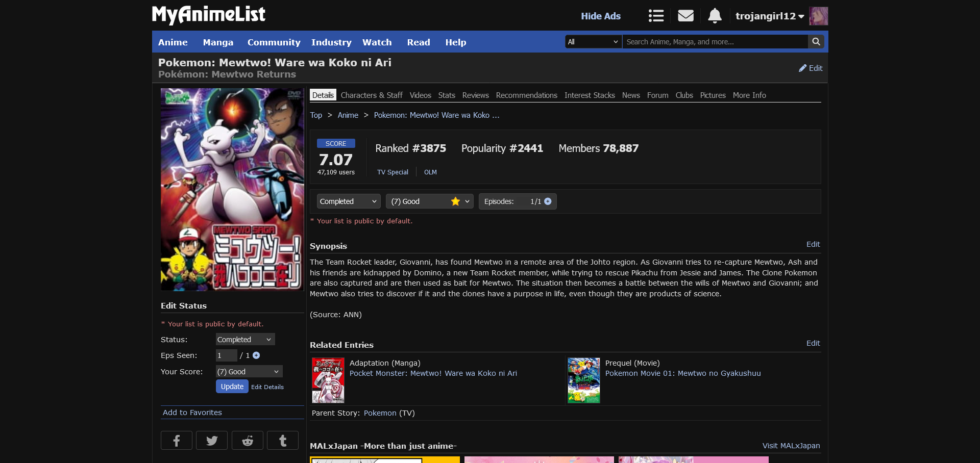Click the Edit Details link
This screenshot has width=980, height=463.
point(267,387)
